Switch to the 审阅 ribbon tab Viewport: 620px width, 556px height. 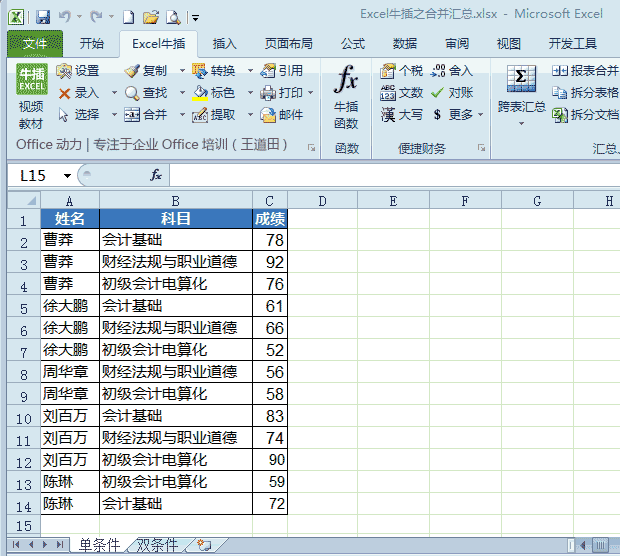(x=457, y=43)
